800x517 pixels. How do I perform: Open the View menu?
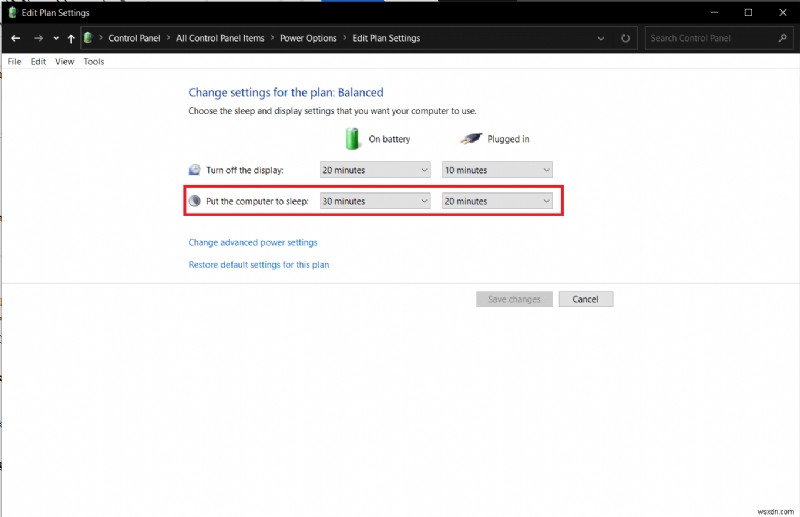coord(65,61)
